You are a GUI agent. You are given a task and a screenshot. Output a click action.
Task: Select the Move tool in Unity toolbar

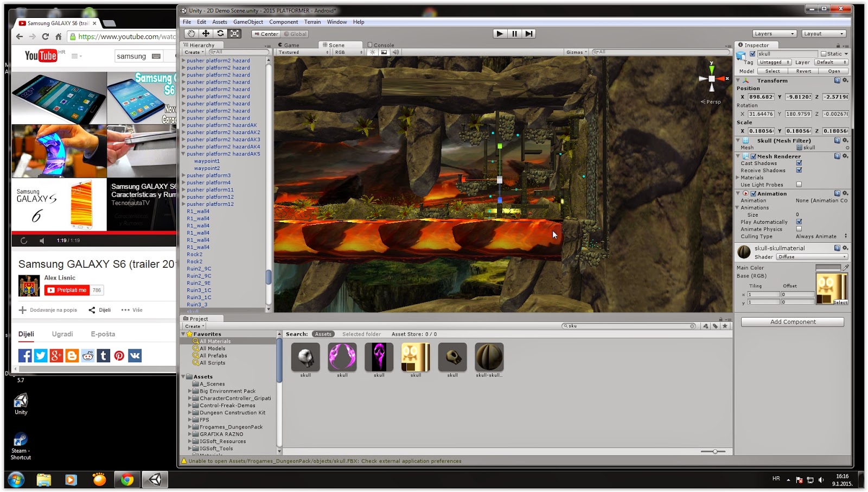click(x=206, y=34)
